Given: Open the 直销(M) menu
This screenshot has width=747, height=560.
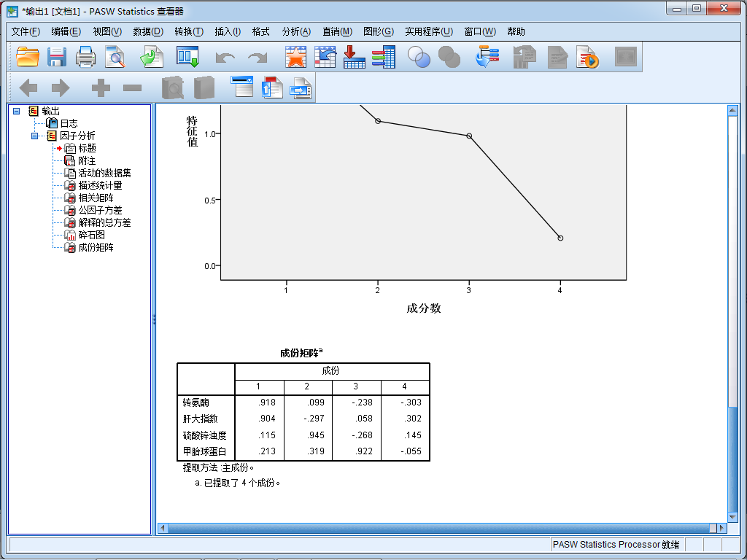Looking at the screenshot, I should 337,31.
